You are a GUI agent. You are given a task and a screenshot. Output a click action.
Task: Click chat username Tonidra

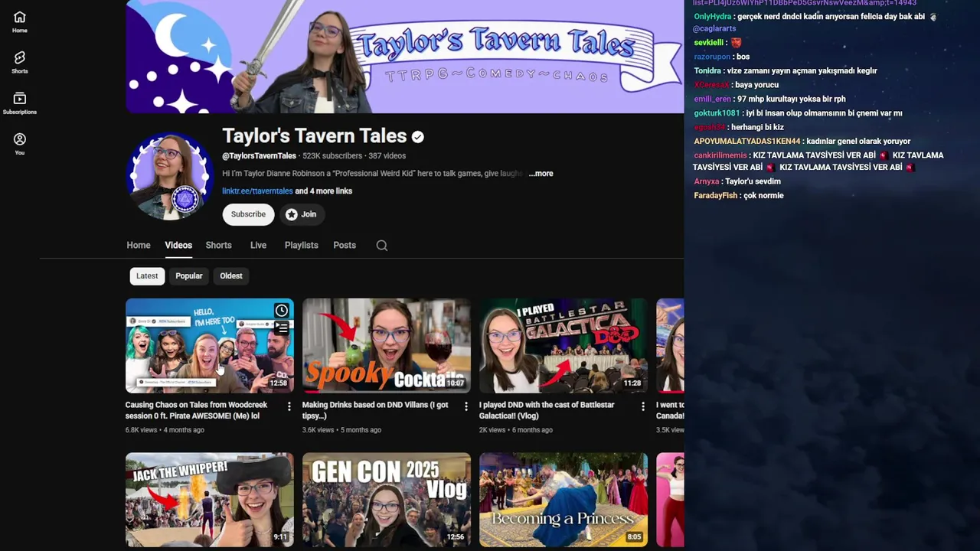pos(707,71)
